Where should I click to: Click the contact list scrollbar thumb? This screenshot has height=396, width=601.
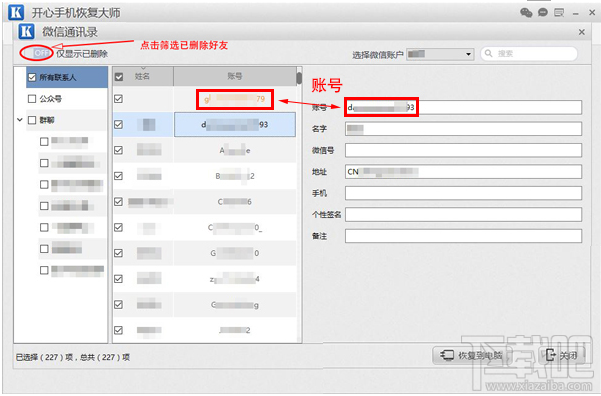click(299, 78)
